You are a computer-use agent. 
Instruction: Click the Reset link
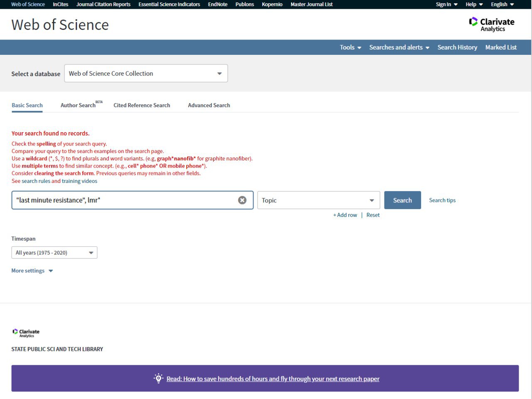coord(373,215)
